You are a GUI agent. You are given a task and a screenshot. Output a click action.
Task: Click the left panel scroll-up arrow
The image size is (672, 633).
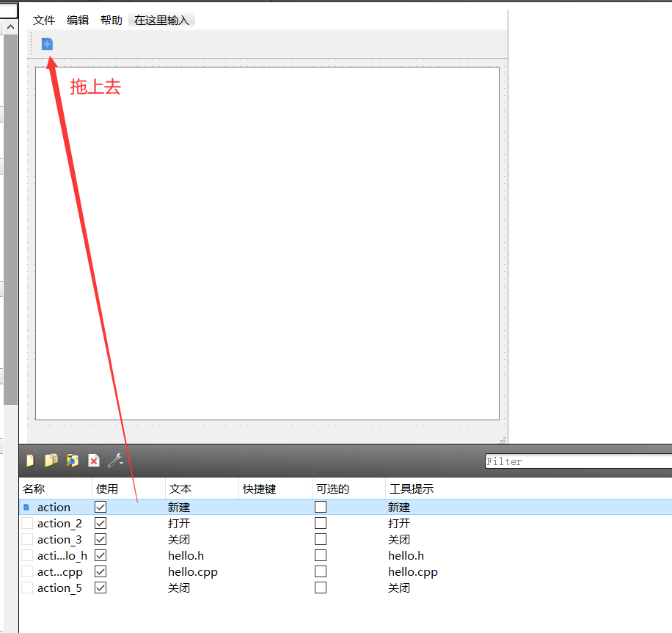tap(11, 27)
